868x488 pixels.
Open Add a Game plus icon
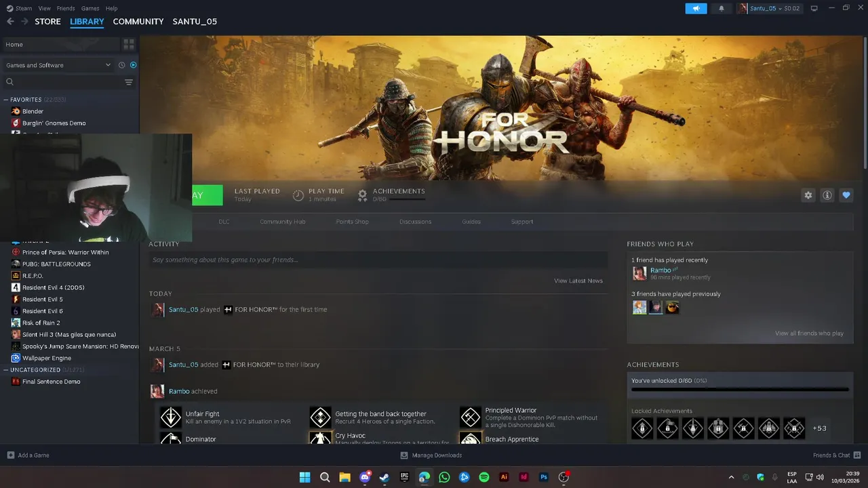tap(11, 455)
